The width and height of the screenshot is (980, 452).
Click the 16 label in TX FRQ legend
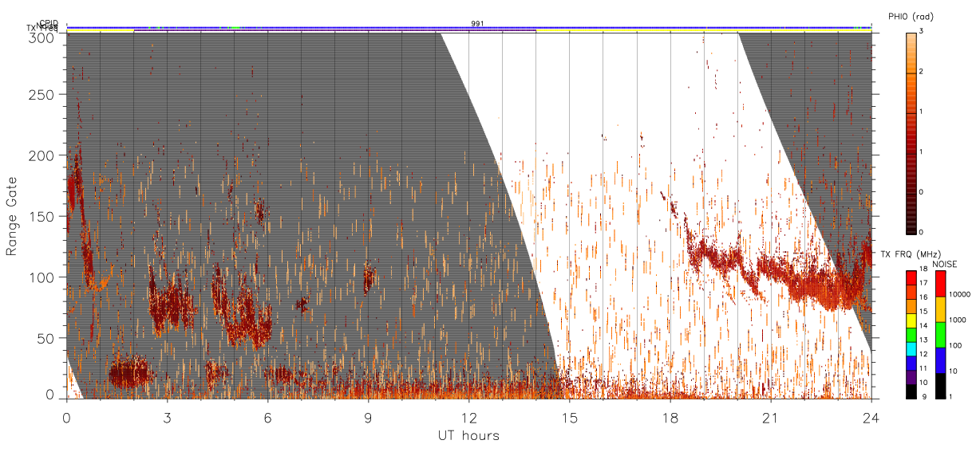[924, 298]
